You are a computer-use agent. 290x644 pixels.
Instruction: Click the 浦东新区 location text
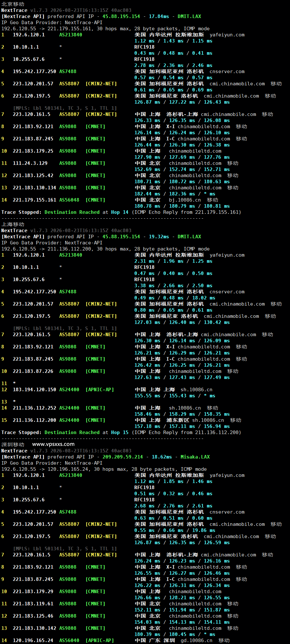[178, 420]
